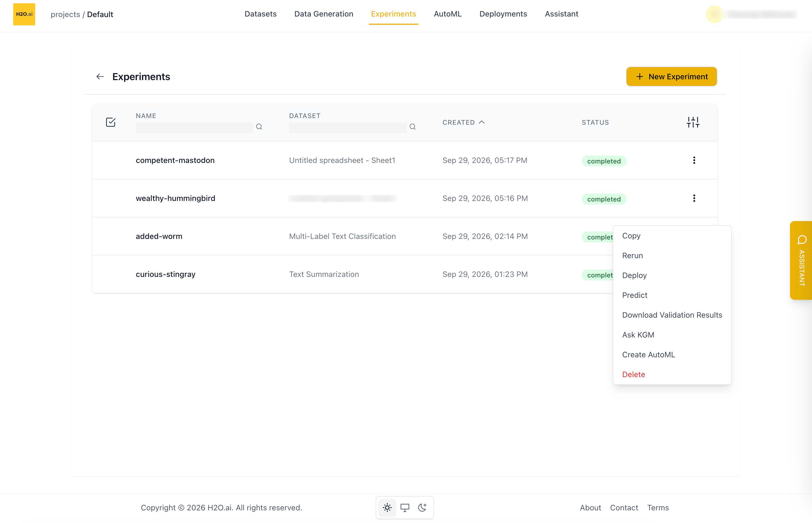This screenshot has width=812, height=523.
Task: Open the Terms footer link
Action: (x=658, y=507)
